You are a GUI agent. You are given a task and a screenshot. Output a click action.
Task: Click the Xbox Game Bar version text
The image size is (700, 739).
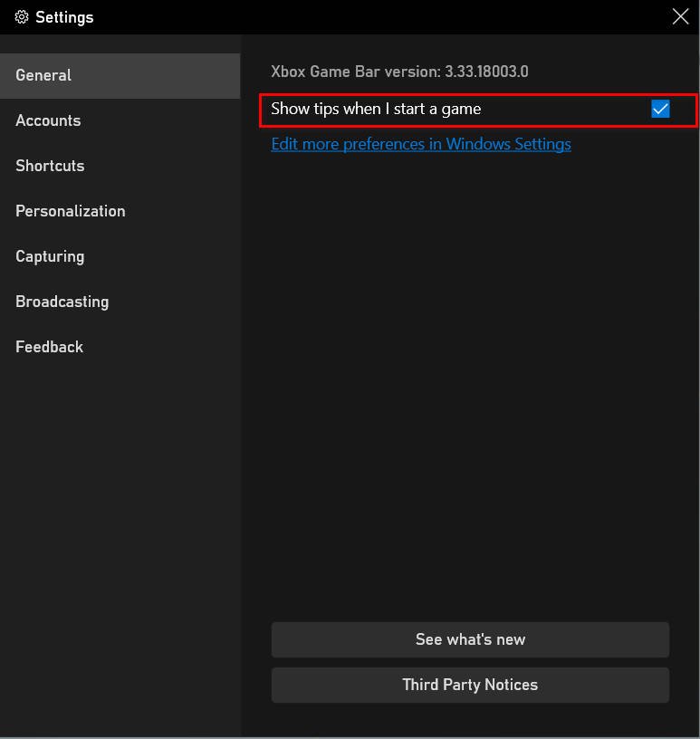tap(399, 72)
